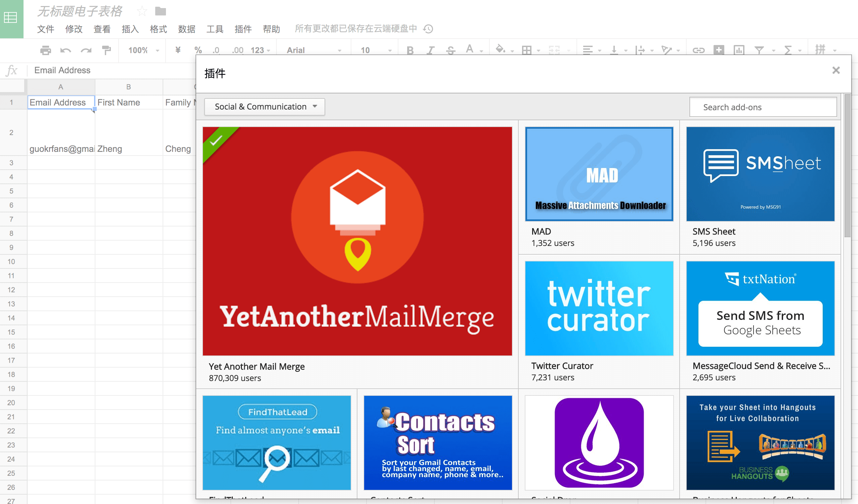
Task: Toggle bold formatting
Action: click(410, 50)
